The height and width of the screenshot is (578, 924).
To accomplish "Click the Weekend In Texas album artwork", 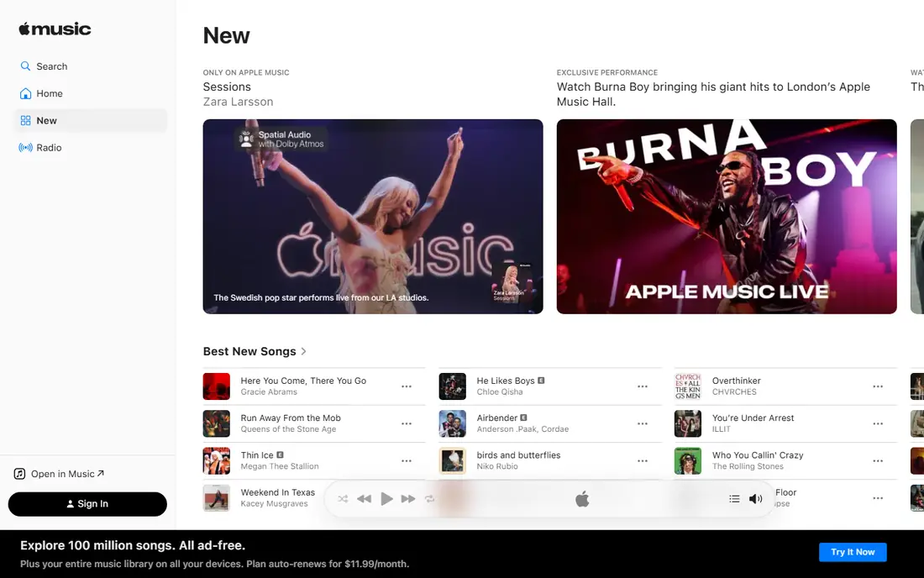I will click(216, 498).
